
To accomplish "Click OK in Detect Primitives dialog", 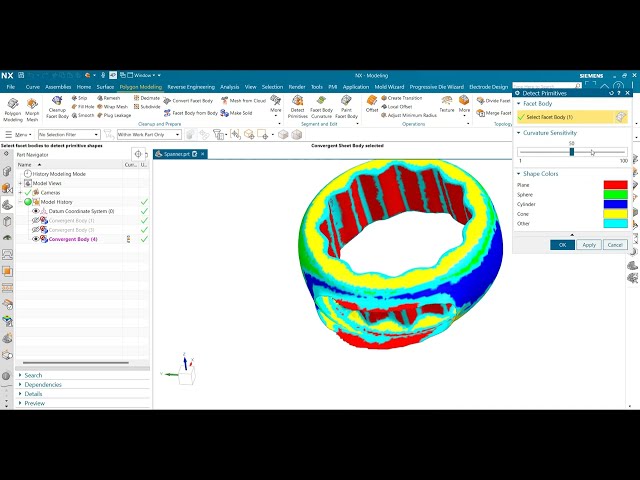I will click(562, 245).
